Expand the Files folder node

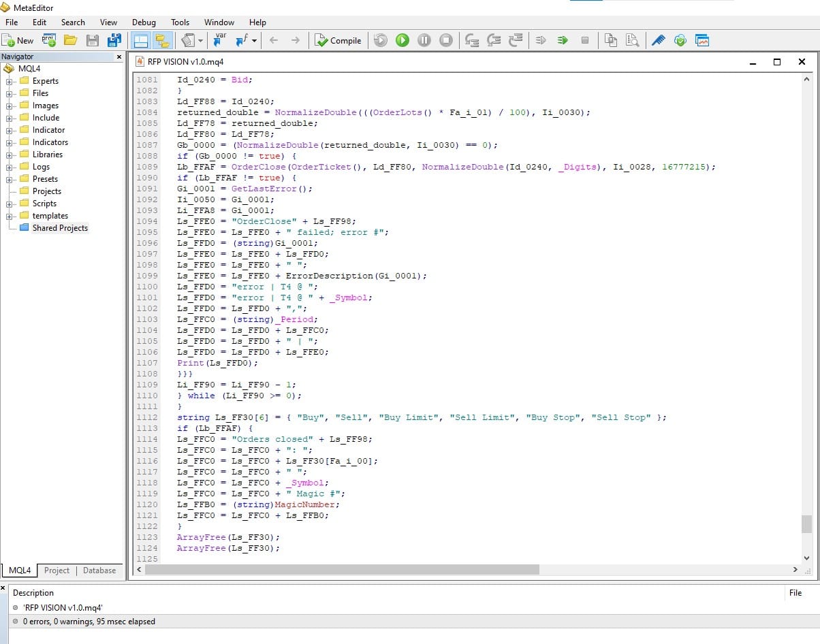pyautogui.click(x=10, y=93)
